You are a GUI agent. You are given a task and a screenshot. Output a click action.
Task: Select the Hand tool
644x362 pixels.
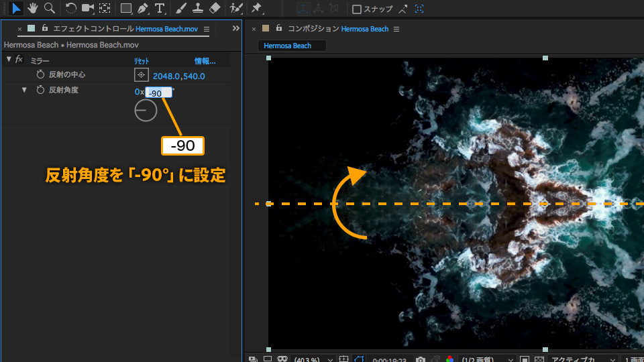[x=32, y=8]
